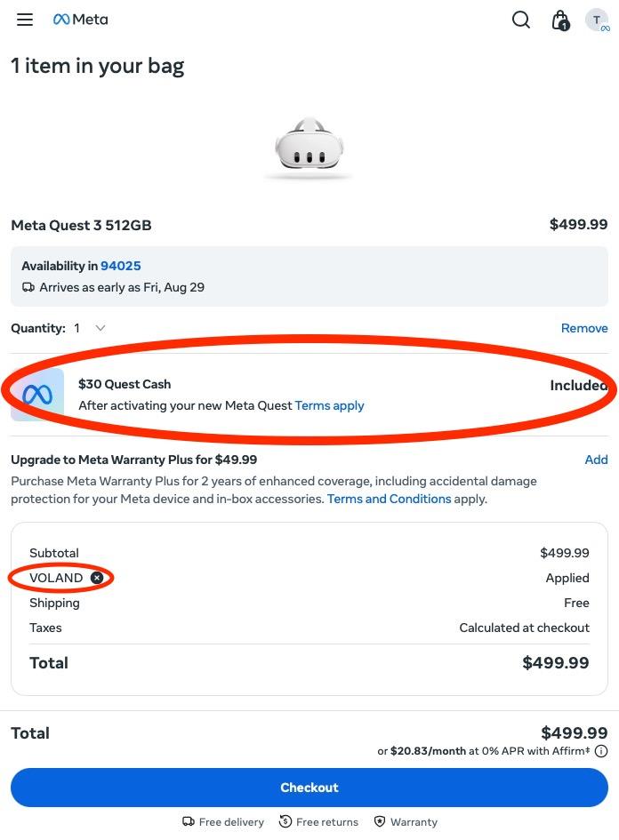Show Affirm financing info icon
The height and width of the screenshot is (840, 619).
[x=601, y=751]
